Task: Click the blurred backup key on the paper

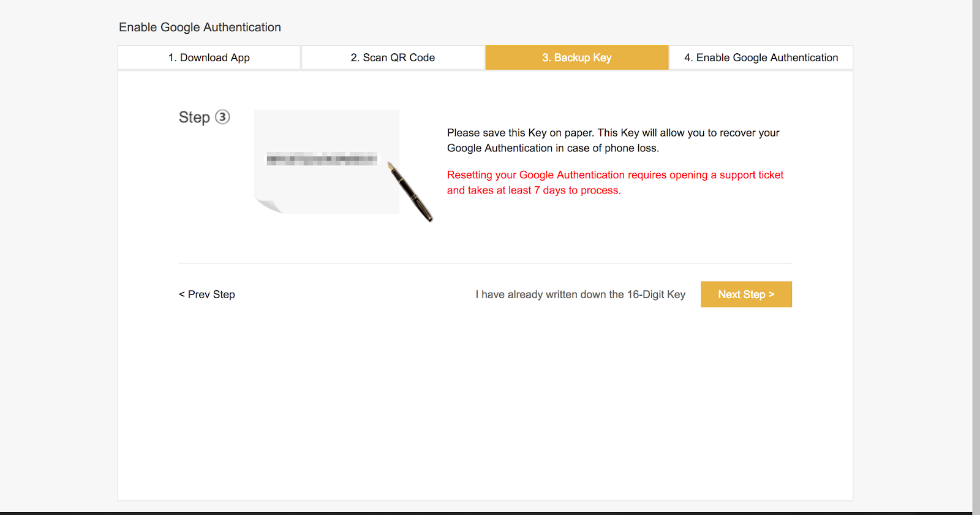Action: coord(322,160)
